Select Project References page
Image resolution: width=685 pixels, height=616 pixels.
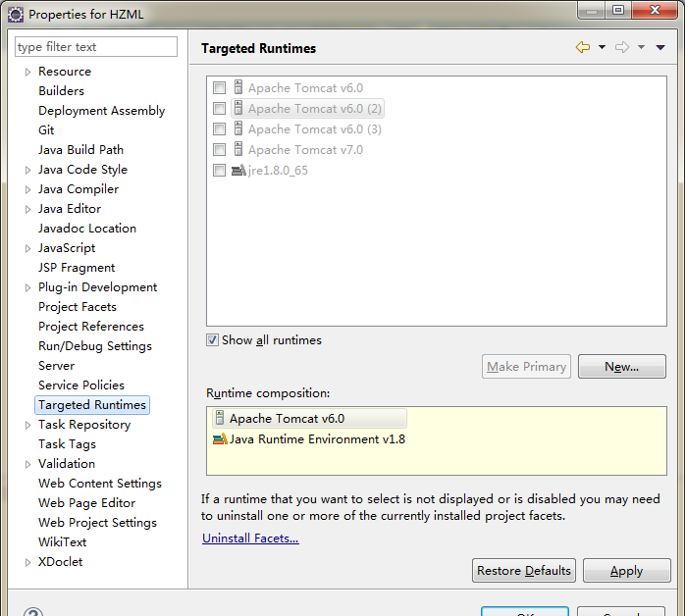(x=91, y=326)
